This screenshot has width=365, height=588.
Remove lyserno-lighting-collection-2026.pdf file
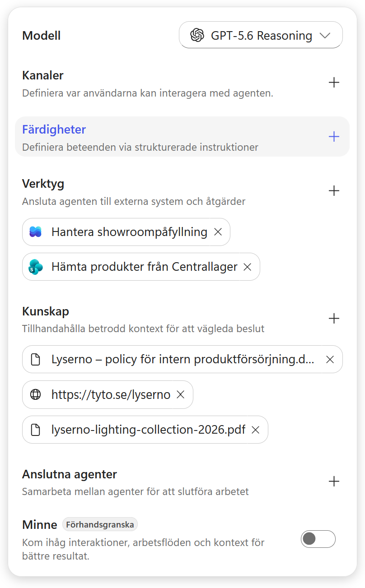(255, 430)
